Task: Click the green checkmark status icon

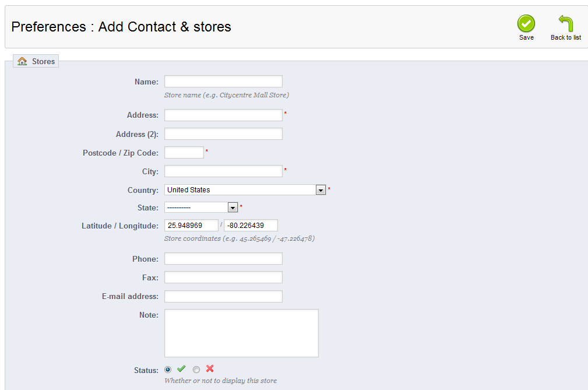Action: pyautogui.click(x=181, y=368)
